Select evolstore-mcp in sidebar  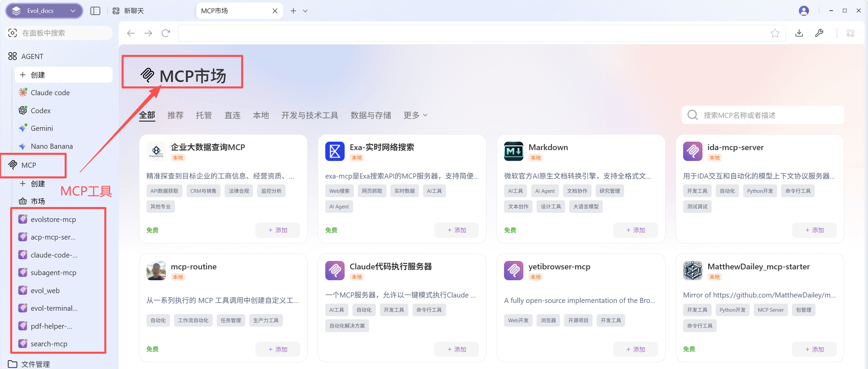[x=53, y=220]
